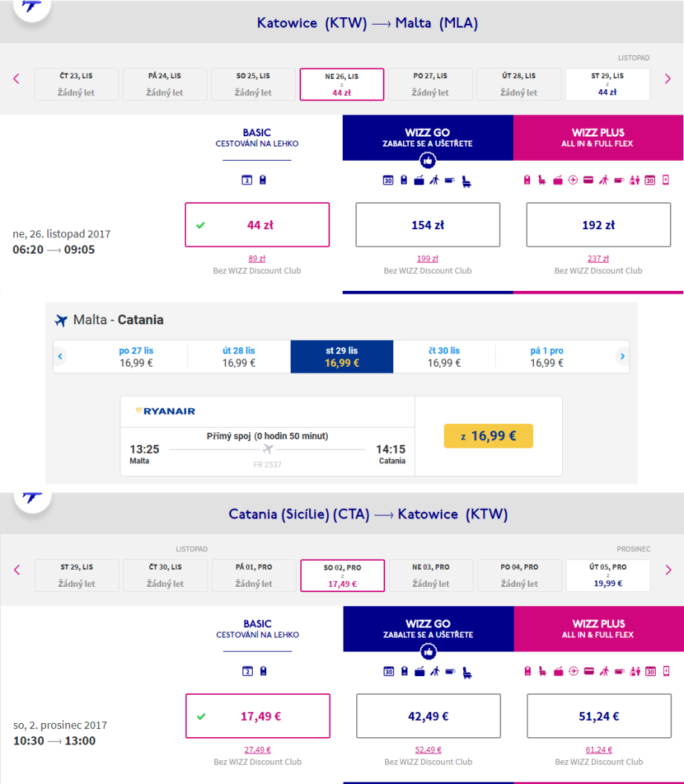Select the ÚT 05, PRO 19,99 € date
The width and height of the screenshot is (684, 784).
(x=607, y=575)
